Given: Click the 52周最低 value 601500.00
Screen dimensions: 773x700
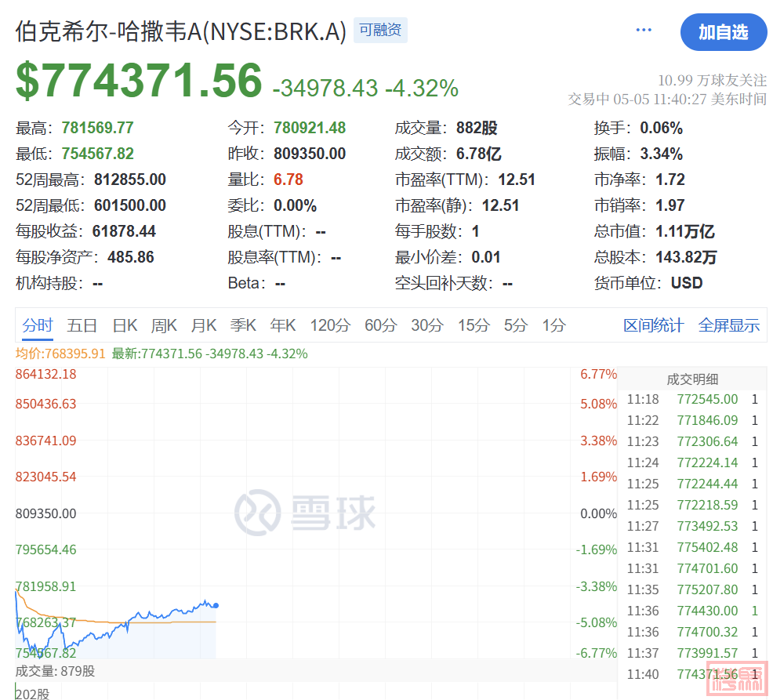Looking at the screenshot, I should (x=130, y=205).
